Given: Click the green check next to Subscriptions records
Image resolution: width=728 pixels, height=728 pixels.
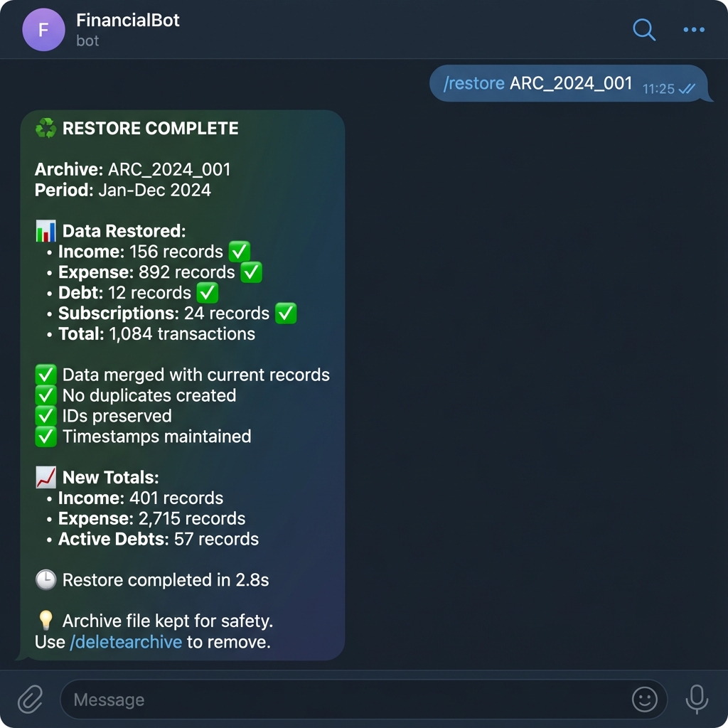Looking at the screenshot, I should click(x=286, y=314).
